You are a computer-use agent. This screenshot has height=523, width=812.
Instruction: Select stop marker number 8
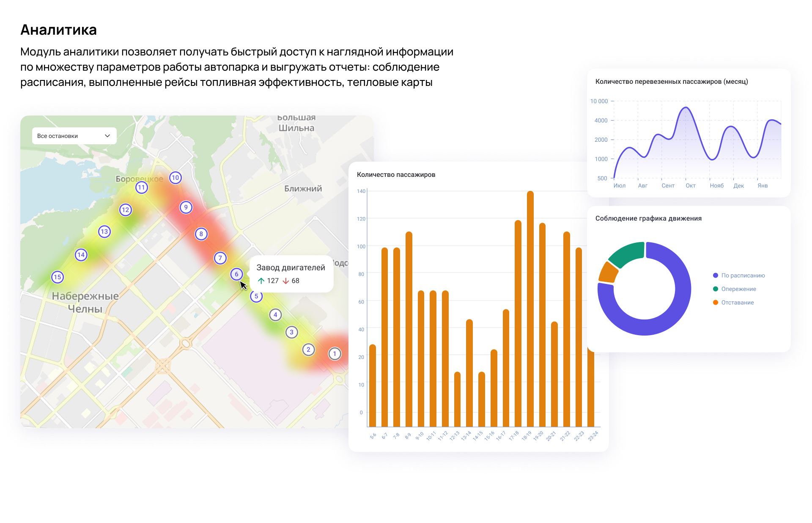[201, 234]
